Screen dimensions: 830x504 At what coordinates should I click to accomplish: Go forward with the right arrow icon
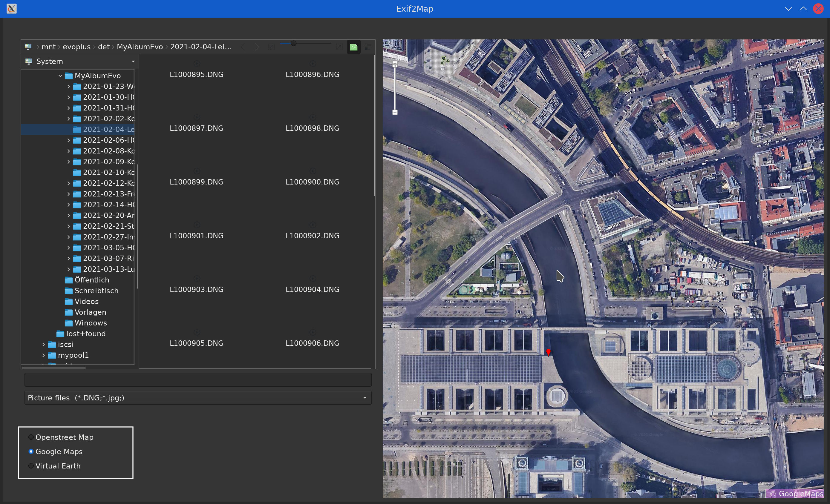click(x=257, y=47)
